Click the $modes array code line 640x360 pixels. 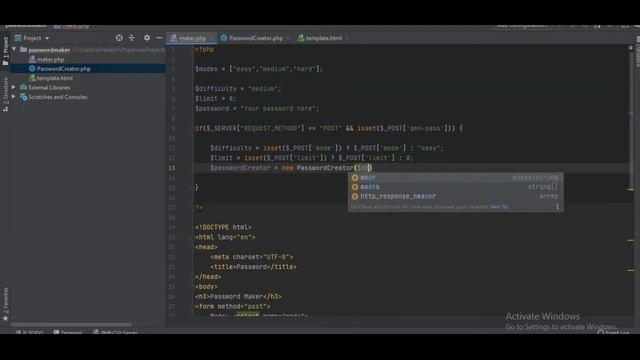(259, 69)
